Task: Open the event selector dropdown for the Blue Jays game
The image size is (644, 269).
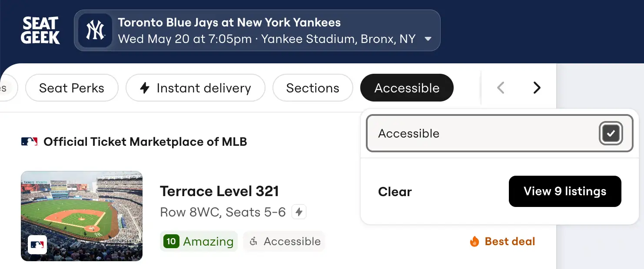Action: pos(428,39)
